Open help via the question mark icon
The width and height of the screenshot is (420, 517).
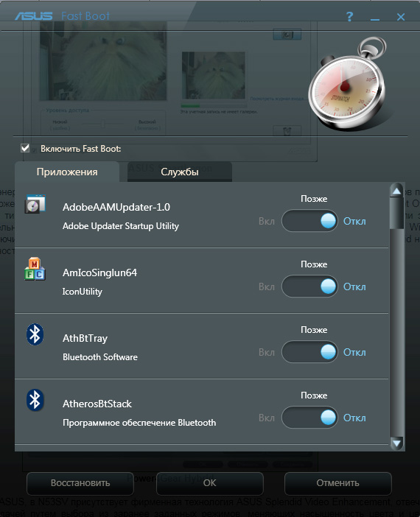pyautogui.click(x=349, y=16)
